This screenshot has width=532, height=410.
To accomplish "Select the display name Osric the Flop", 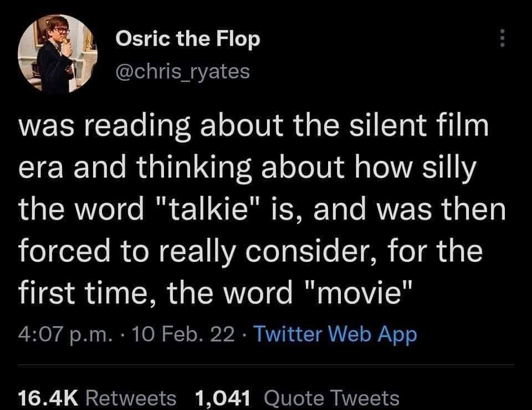I will point(188,38).
